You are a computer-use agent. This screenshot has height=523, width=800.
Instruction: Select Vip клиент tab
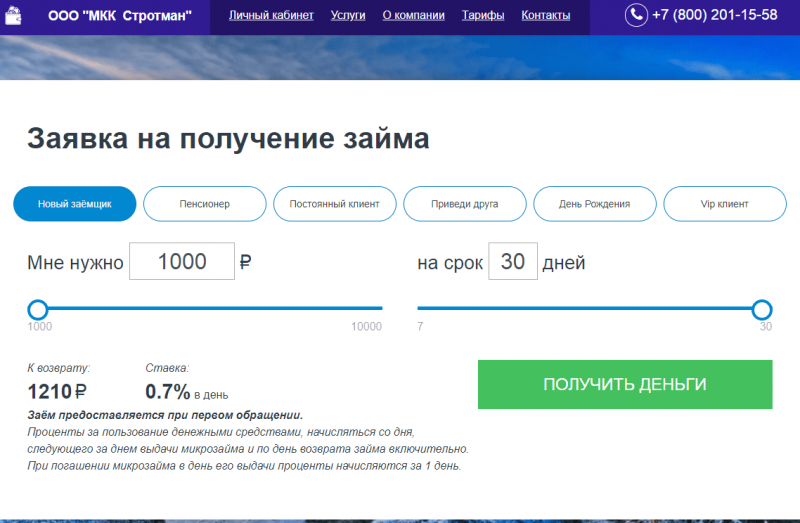(725, 204)
